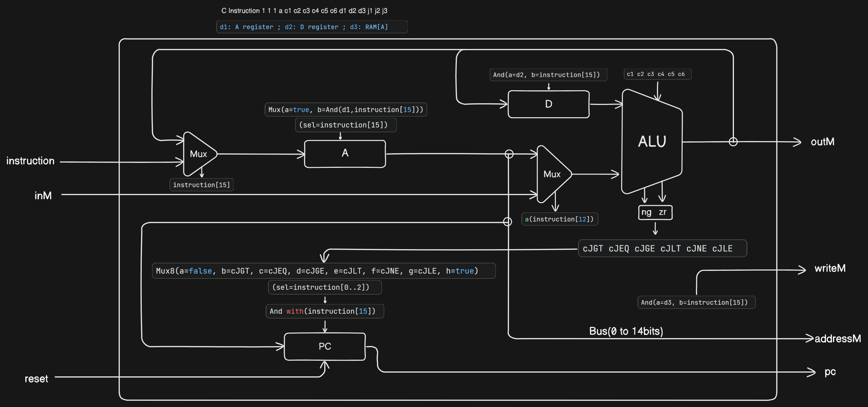This screenshot has width=868, height=407.
Task: Click the a(instruction[12]) selector label
Action: [x=559, y=219]
